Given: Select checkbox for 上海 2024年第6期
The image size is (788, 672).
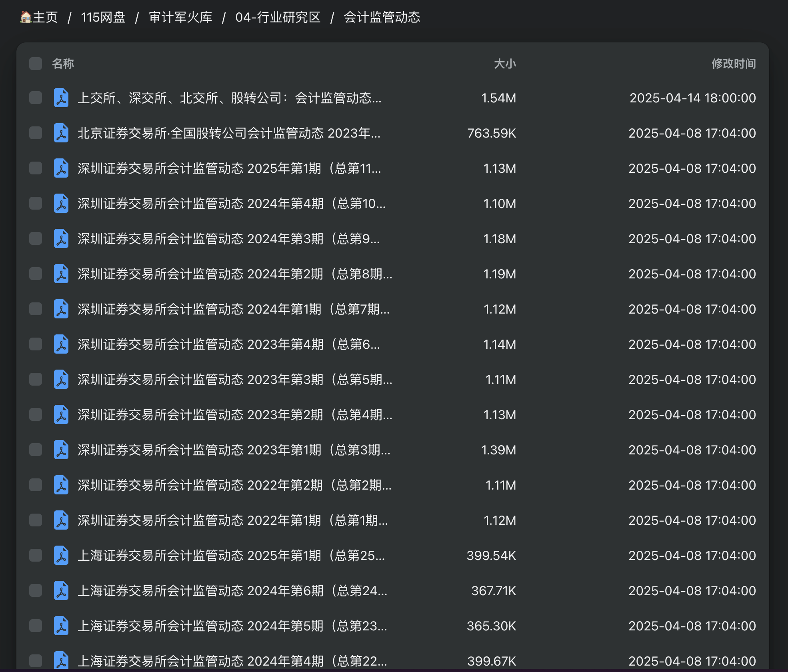Looking at the screenshot, I should click(36, 591).
